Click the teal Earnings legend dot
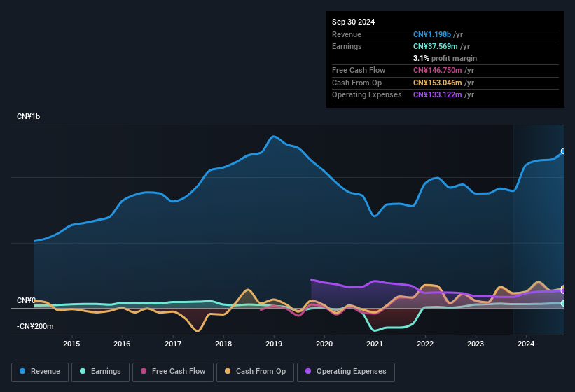This screenshot has height=392, width=575. (83, 371)
